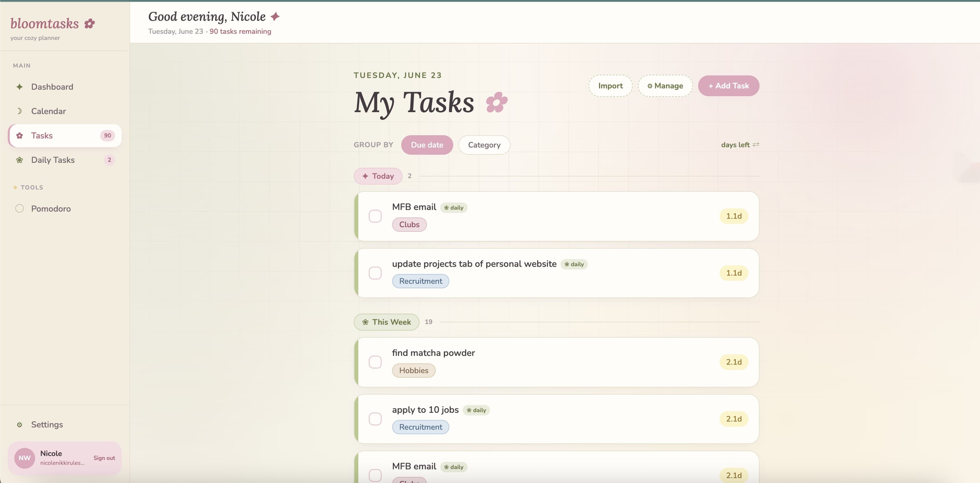Group tasks by Category
Image resolution: width=980 pixels, height=483 pixels.
click(x=484, y=145)
